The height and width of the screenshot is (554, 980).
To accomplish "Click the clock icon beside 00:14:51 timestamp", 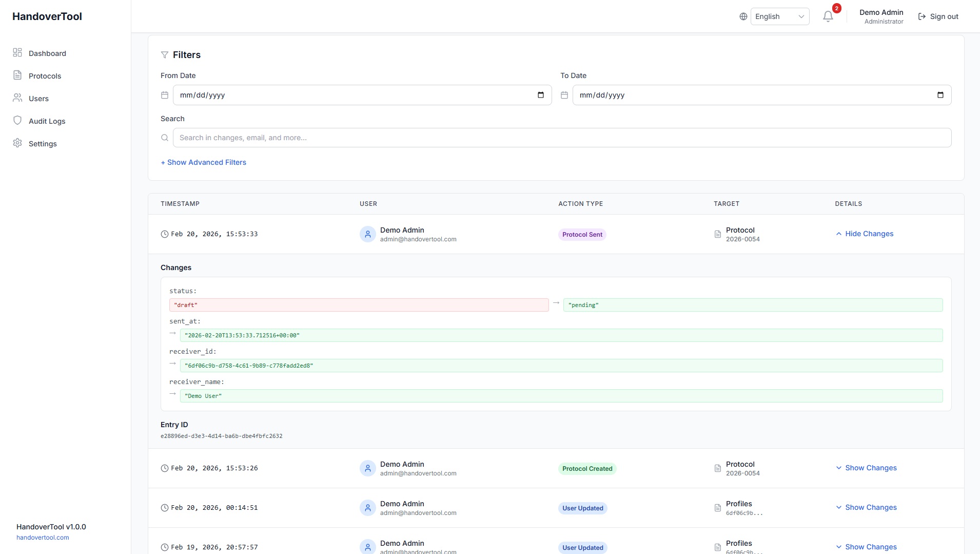I will point(165,508).
